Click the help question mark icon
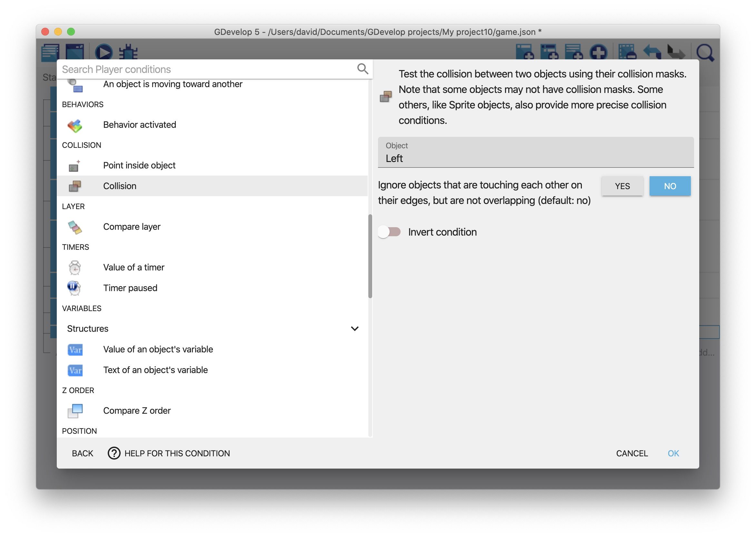 (114, 453)
